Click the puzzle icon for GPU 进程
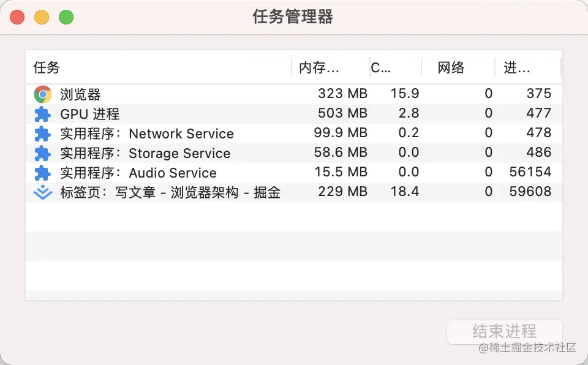The width and height of the screenshot is (588, 365). 42,114
